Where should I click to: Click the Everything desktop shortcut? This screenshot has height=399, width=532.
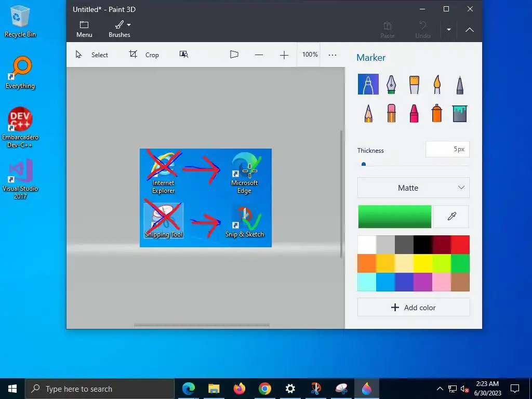point(20,73)
